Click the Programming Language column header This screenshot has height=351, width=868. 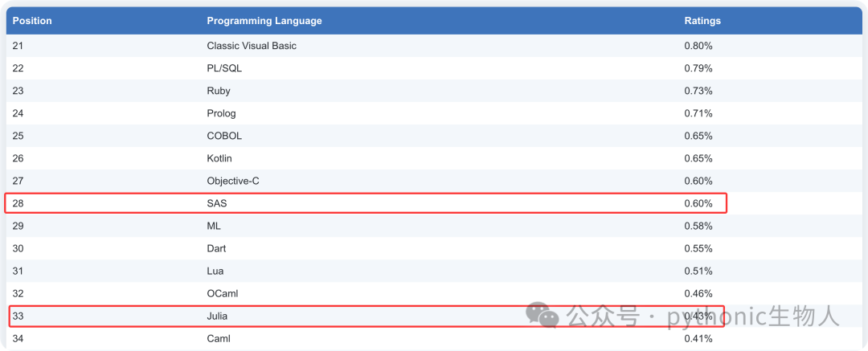point(264,21)
